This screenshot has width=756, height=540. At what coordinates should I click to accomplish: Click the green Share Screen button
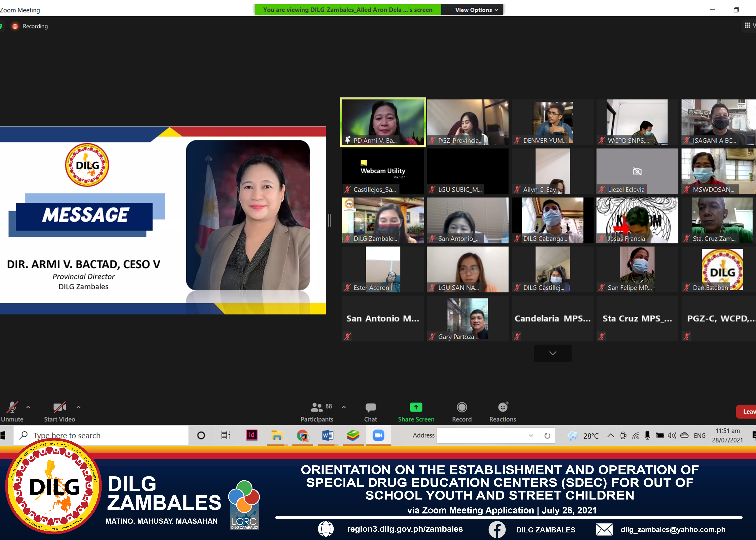click(x=416, y=412)
